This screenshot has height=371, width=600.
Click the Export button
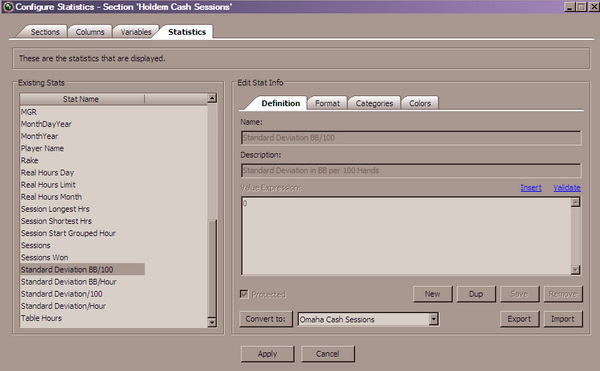click(x=519, y=319)
